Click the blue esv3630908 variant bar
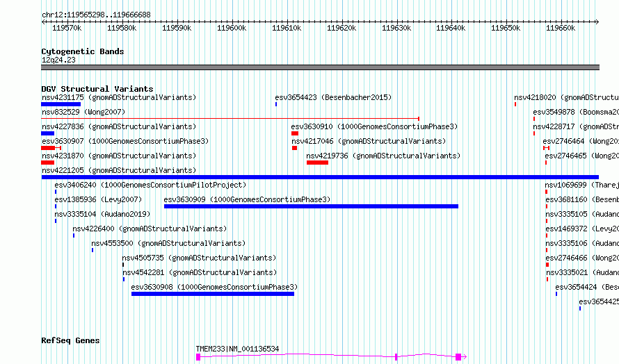The height and width of the screenshot is (364, 619). tap(213, 294)
